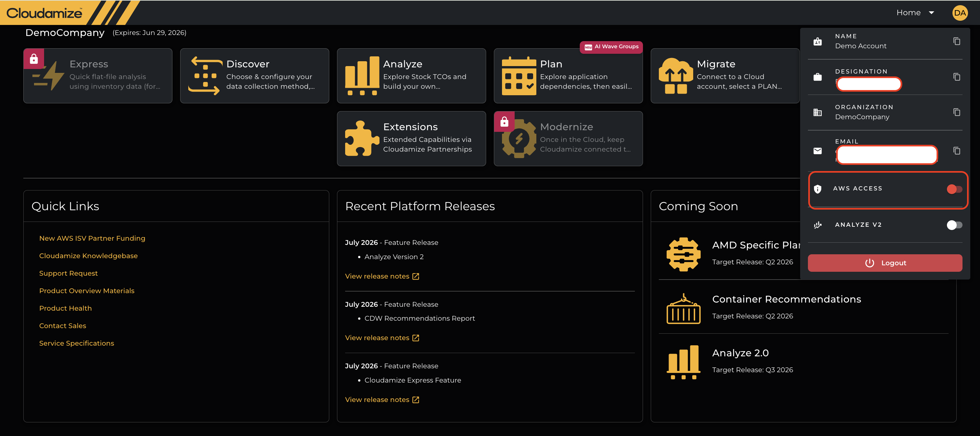Open the Discover module card

tap(254, 76)
